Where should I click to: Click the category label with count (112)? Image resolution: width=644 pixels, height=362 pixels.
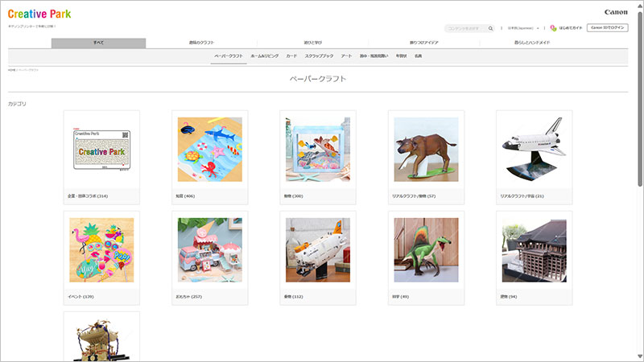[x=293, y=297]
